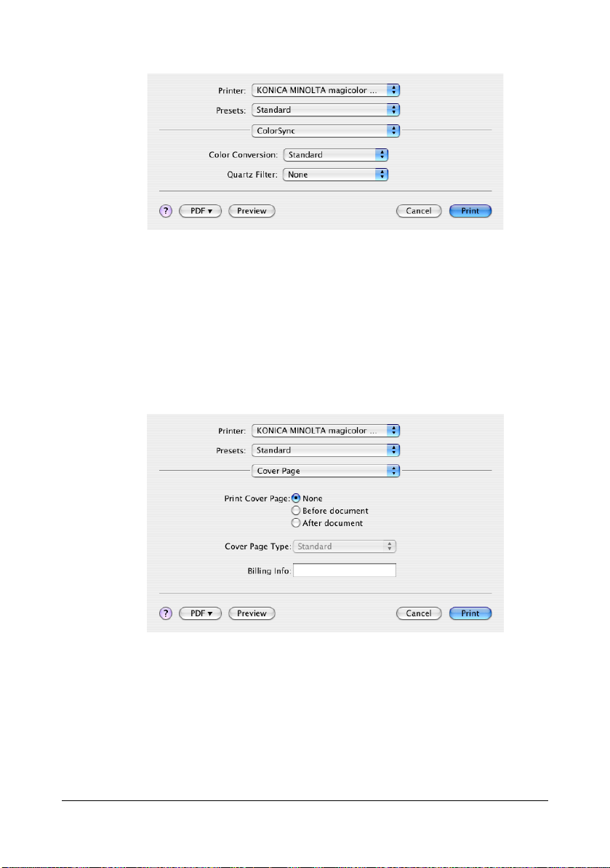Open the Color Conversion dropdown
This screenshot has height=868, width=610.
coord(336,155)
